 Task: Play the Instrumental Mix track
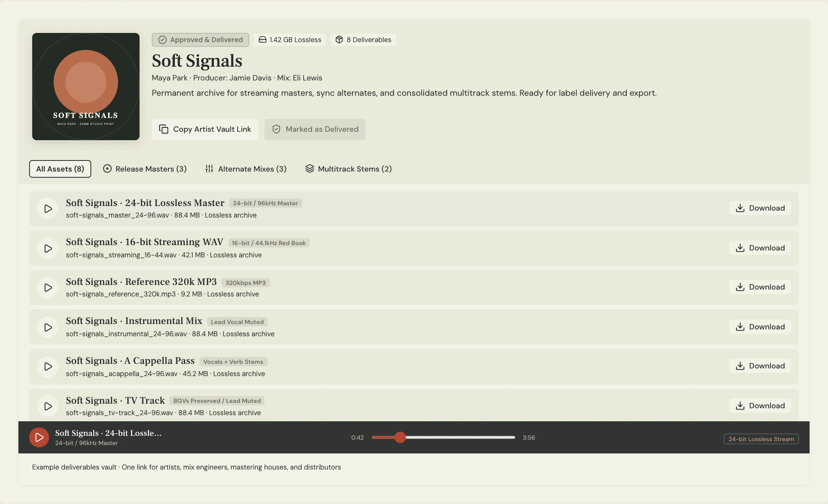click(x=48, y=327)
